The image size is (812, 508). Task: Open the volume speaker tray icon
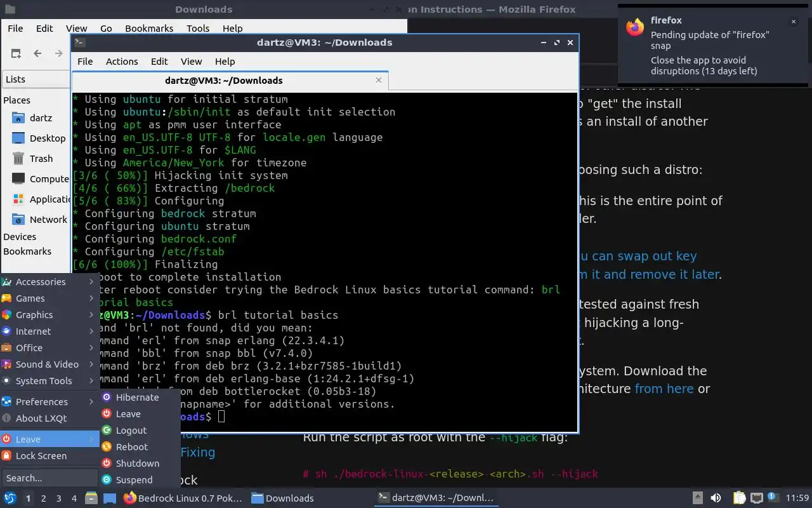716,498
